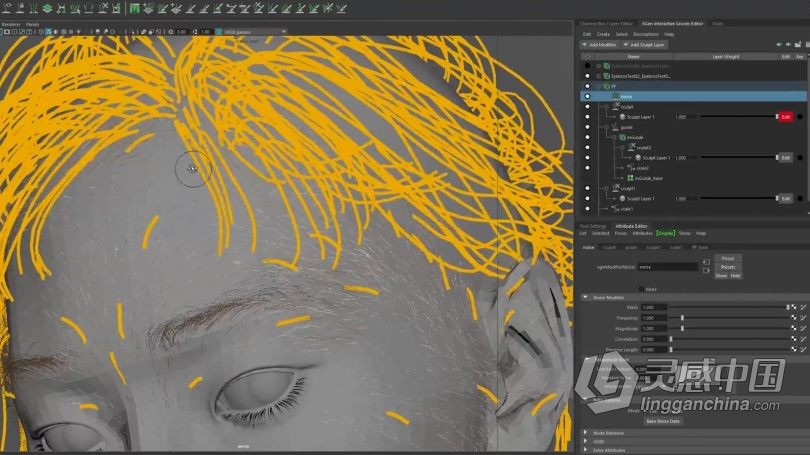Click the Add Sculpt Layer button
The image size is (810, 455).
point(644,45)
